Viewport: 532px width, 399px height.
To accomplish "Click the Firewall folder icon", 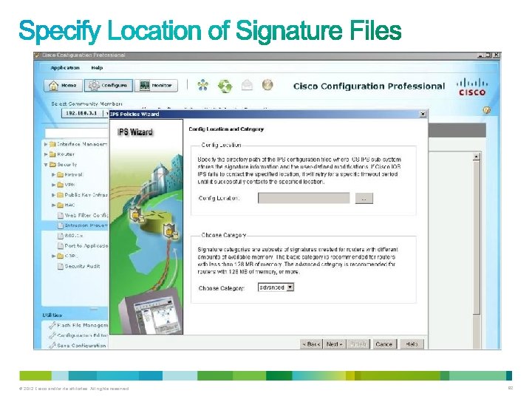I will (x=60, y=174).
